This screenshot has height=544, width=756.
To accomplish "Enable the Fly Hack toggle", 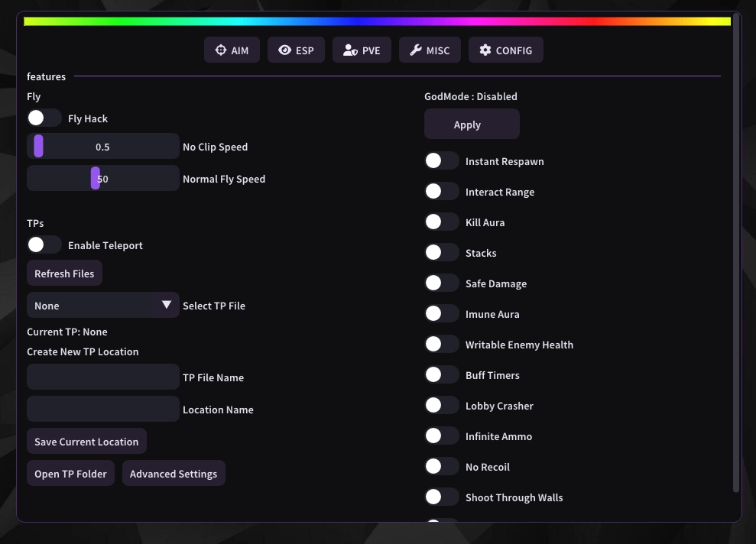I will coord(44,118).
